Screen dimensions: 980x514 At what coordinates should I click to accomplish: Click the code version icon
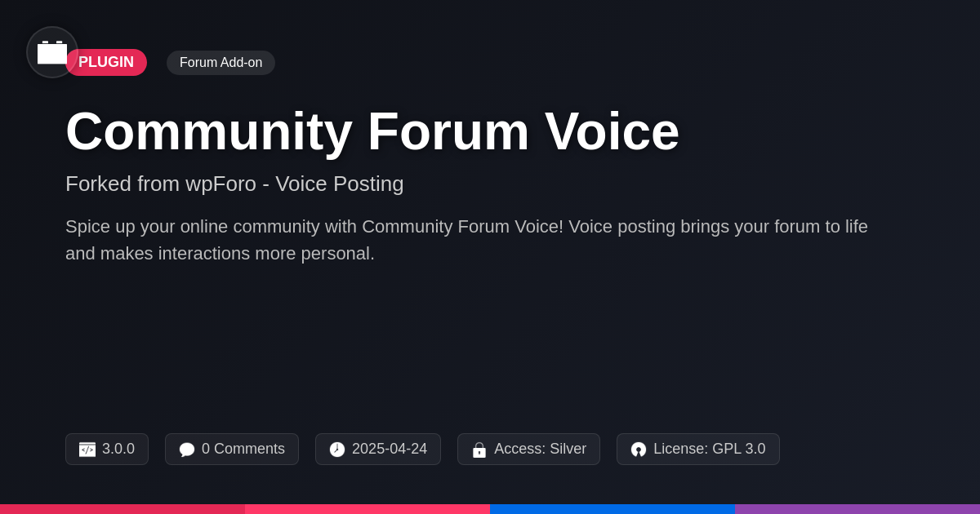[x=87, y=450]
